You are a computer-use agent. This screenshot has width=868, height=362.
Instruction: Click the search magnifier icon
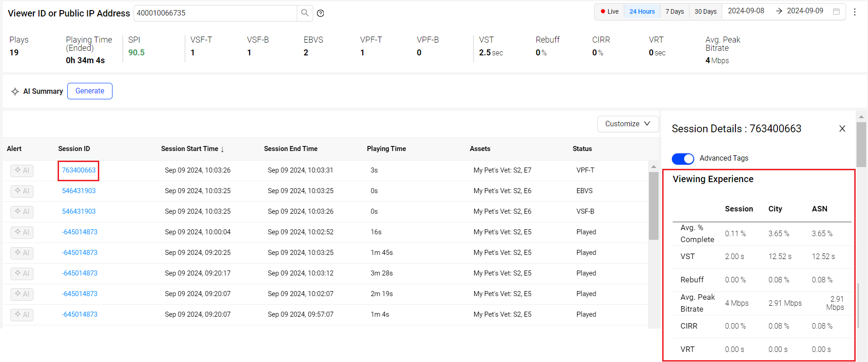click(305, 13)
